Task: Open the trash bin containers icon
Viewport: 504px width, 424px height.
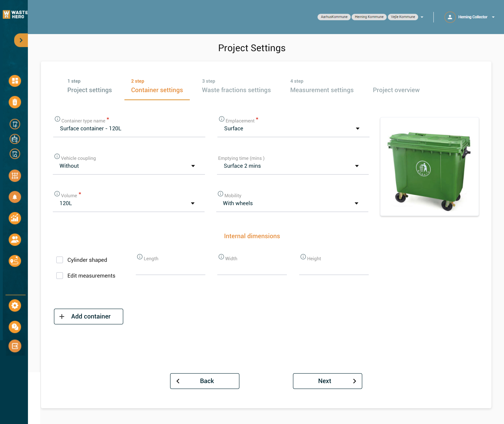Action: pyautogui.click(x=15, y=102)
